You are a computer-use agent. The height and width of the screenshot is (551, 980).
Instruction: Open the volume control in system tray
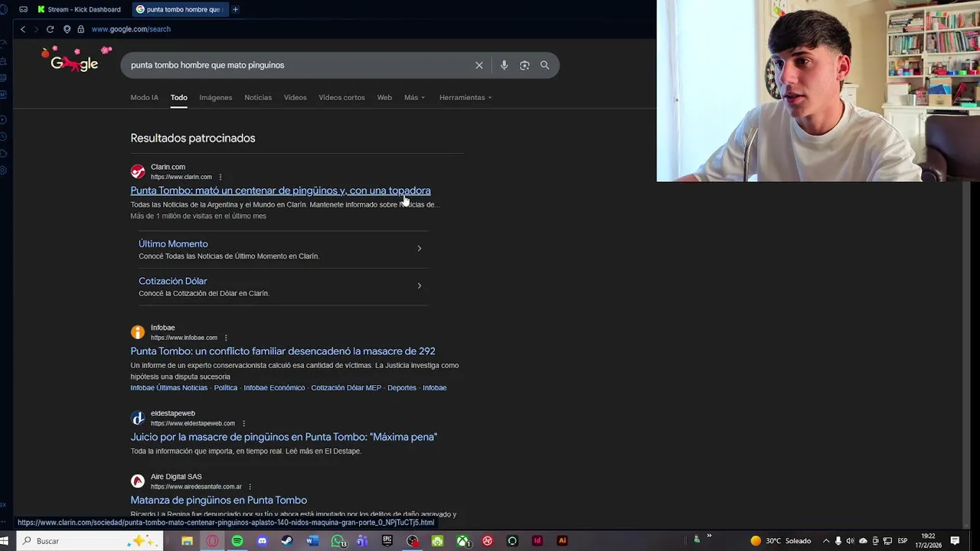(x=850, y=541)
